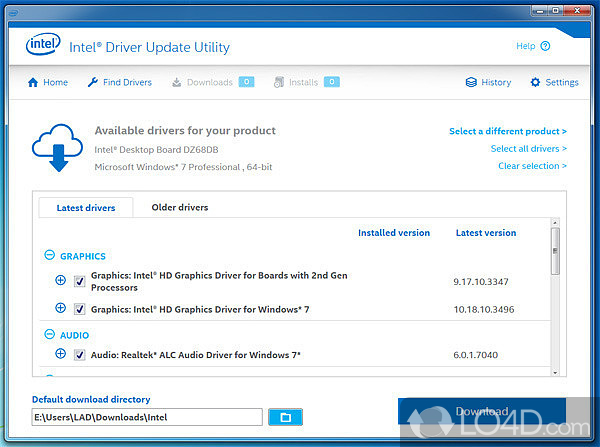
Task: Click the Intel logo icon
Action: tap(42, 47)
